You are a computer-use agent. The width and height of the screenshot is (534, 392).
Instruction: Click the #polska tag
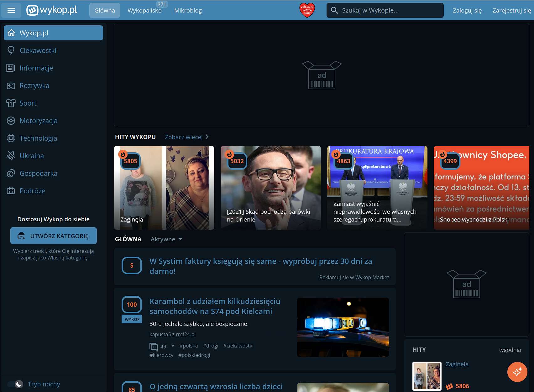coord(189,346)
